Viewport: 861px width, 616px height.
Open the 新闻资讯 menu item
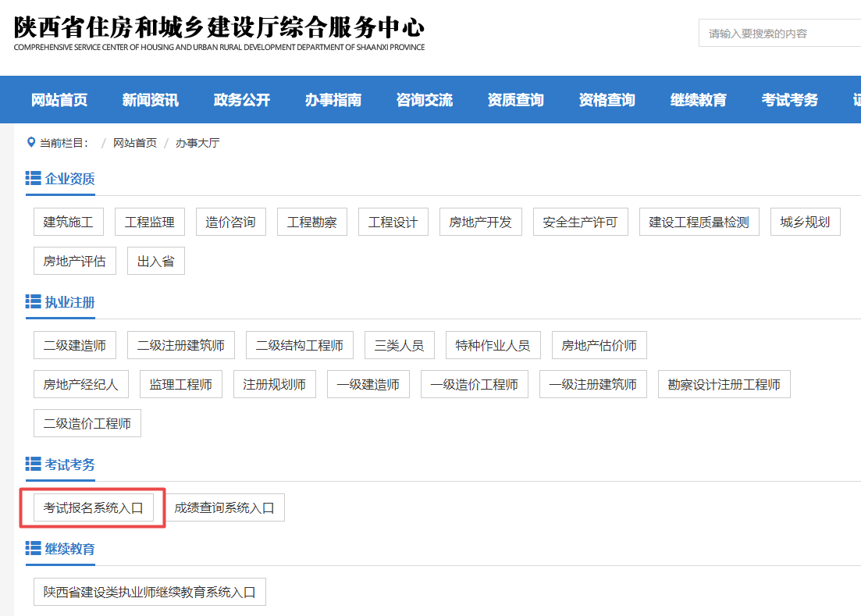[150, 100]
